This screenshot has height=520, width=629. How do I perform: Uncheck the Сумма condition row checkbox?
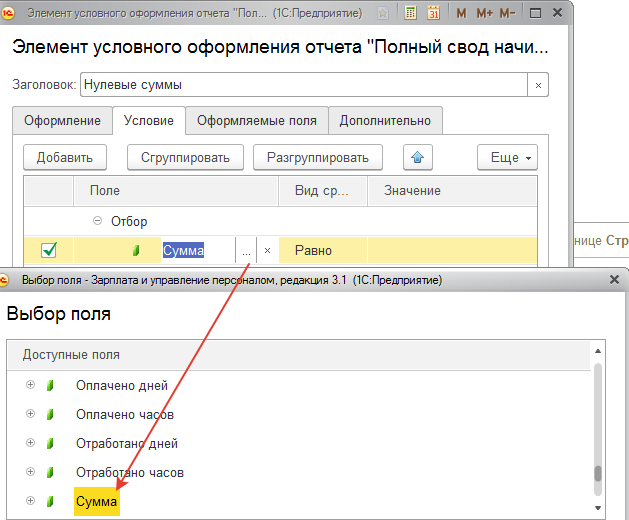click(x=49, y=250)
